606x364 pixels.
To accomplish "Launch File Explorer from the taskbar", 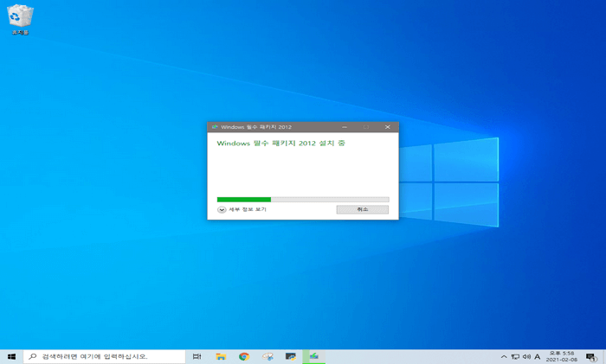I will 221,357.
